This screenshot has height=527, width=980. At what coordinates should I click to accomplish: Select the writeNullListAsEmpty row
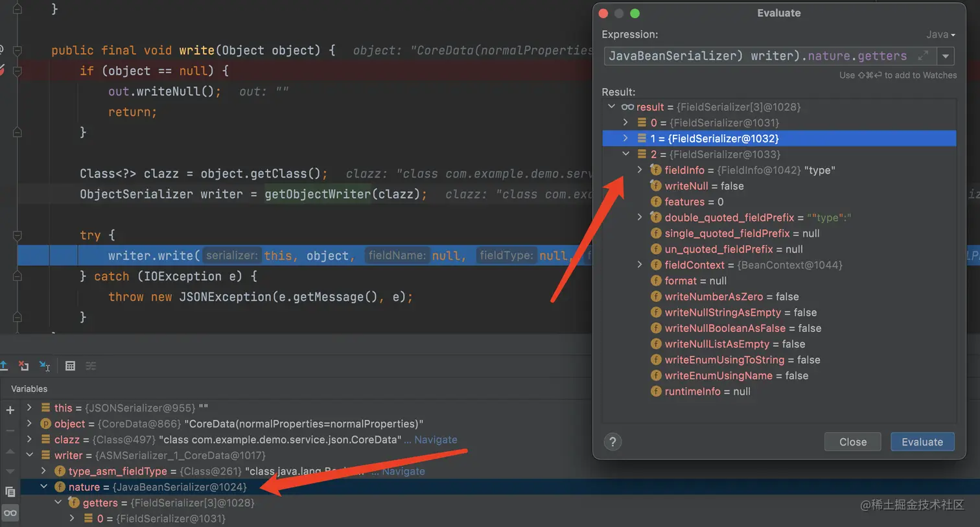click(779, 344)
